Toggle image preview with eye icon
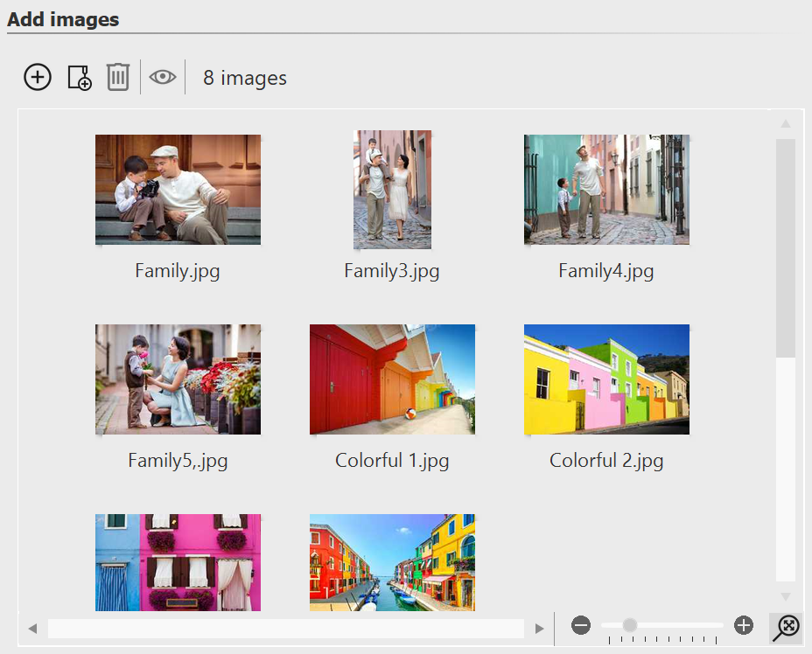Screen dimensions: 812x654 tap(162, 77)
